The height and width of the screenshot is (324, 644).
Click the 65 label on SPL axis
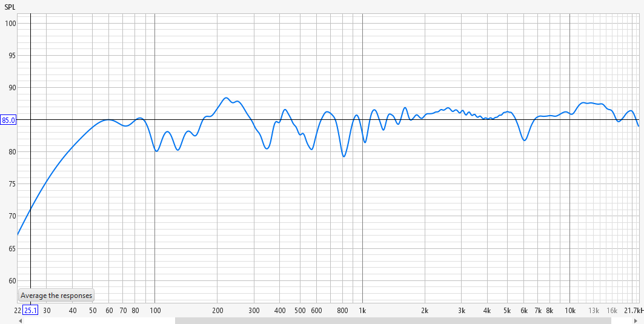point(12,249)
